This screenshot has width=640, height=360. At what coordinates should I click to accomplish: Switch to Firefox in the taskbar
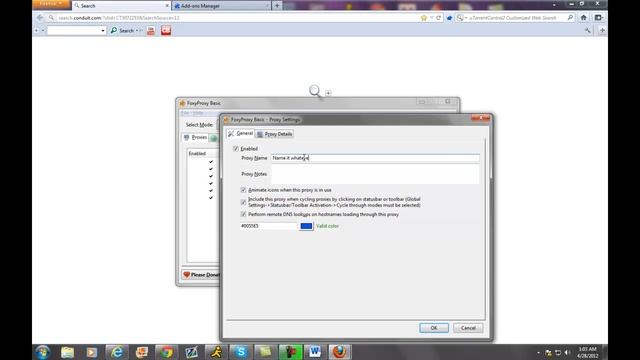point(340,352)
